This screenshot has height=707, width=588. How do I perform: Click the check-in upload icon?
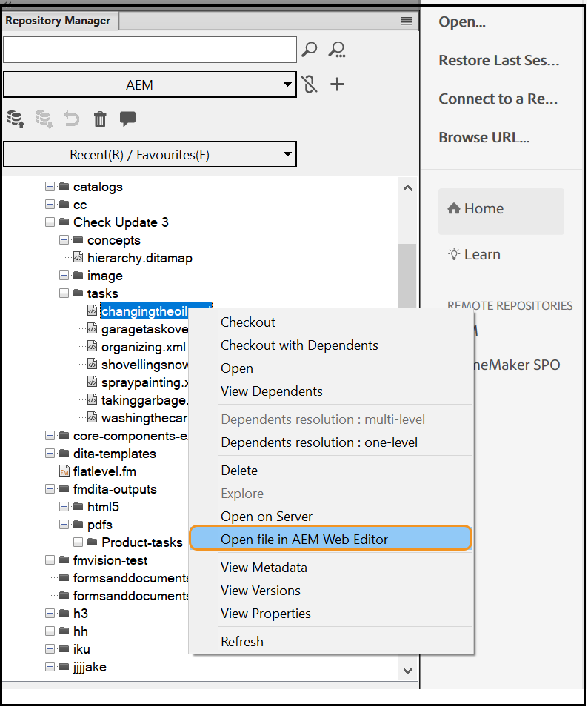(x=16, y=119)
